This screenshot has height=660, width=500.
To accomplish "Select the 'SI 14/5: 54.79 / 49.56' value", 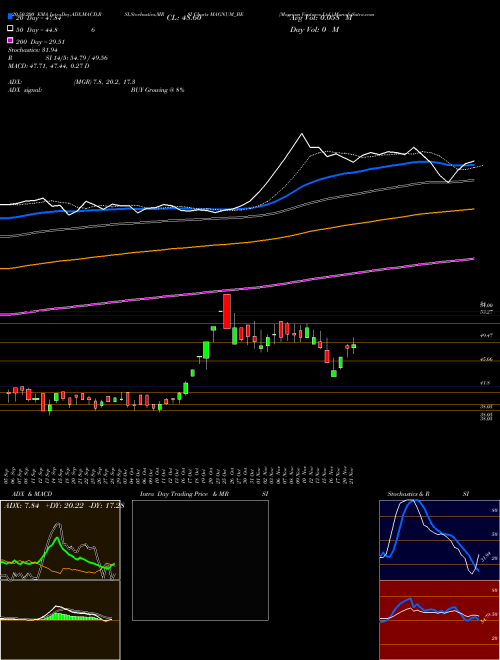I will point(76,58).
